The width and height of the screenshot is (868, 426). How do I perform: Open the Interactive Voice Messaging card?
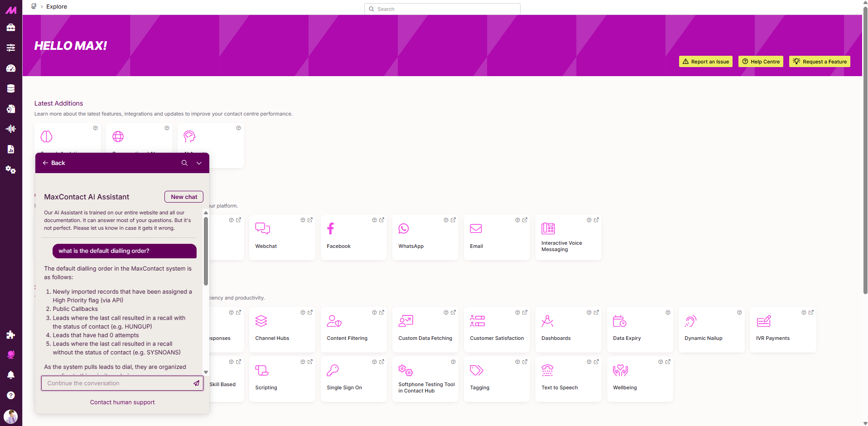click(569, 237)
